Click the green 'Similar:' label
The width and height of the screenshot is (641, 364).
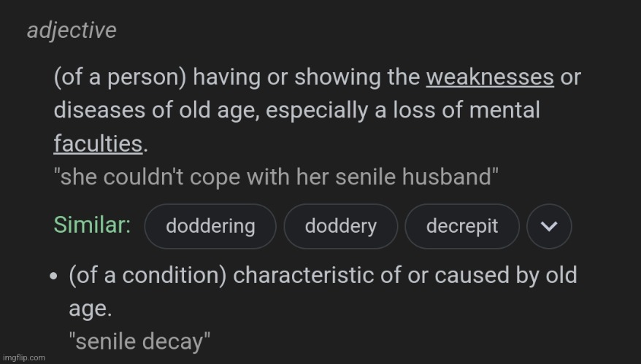pos(93,225)
